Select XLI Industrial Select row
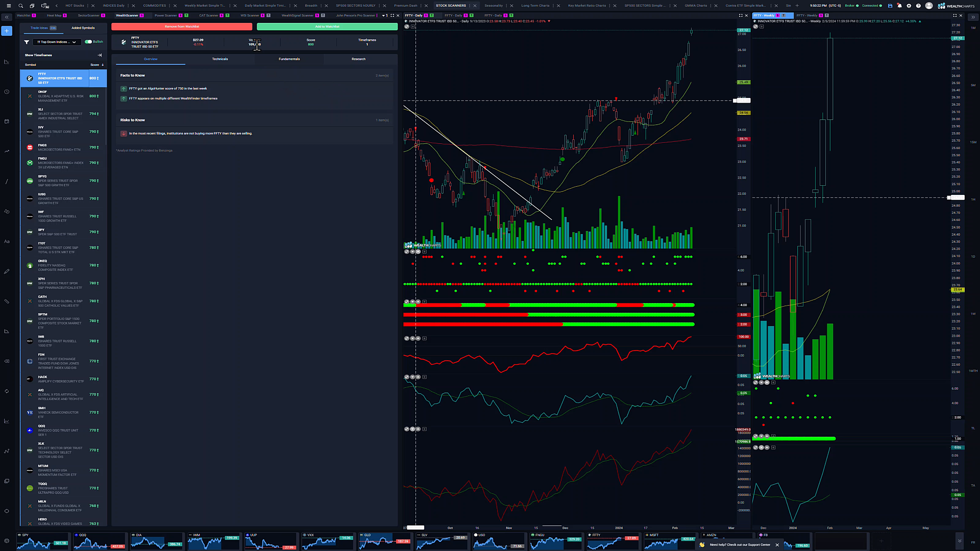Screen dimensions: 980x551 (63, 114)
